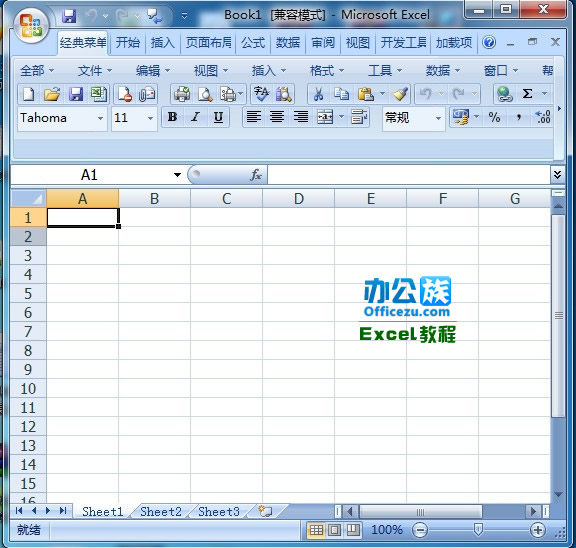
Task: Switch to the 开发工具 ribbon tab
Action: [403, 43]
